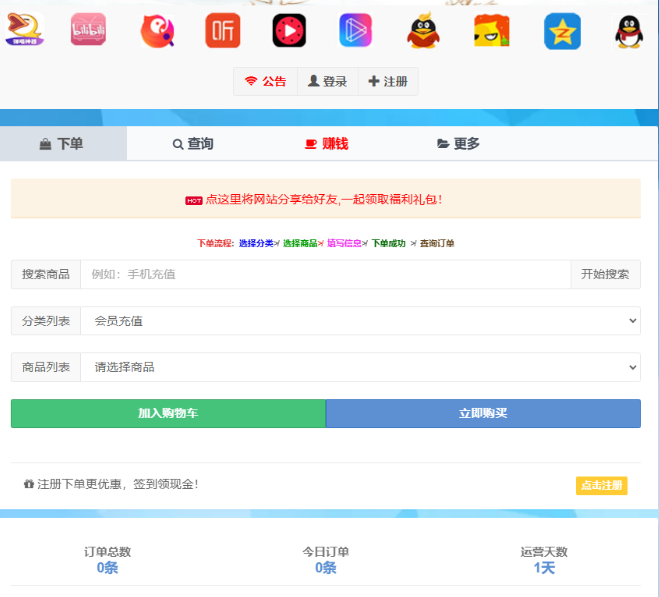The image size is (659, 597).
Task: Focus the 搜索商品 search input field
Action: (325, 274)
